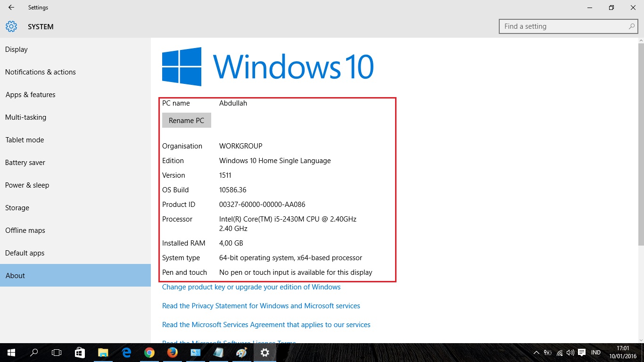Select Default apps

(x=75, y=253)
